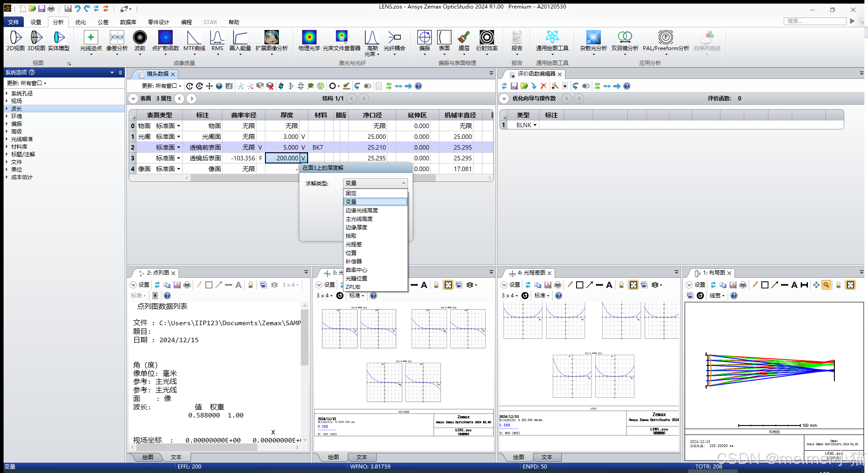Open surface 2 标准面 type dropdown
This screenshot has height=473, width=868.
pos(178,147)
